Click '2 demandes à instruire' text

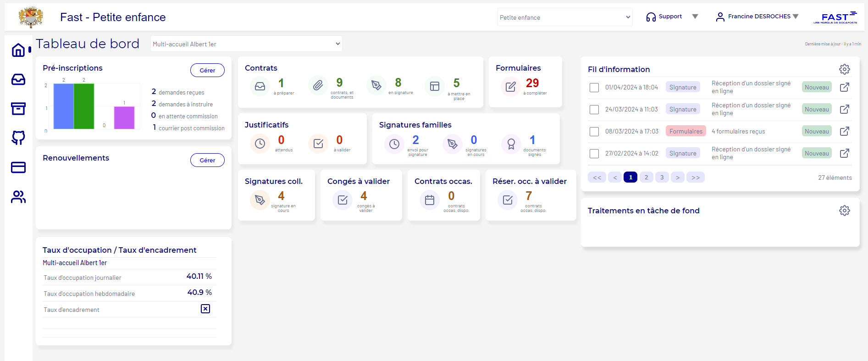(x=182, y=104)
